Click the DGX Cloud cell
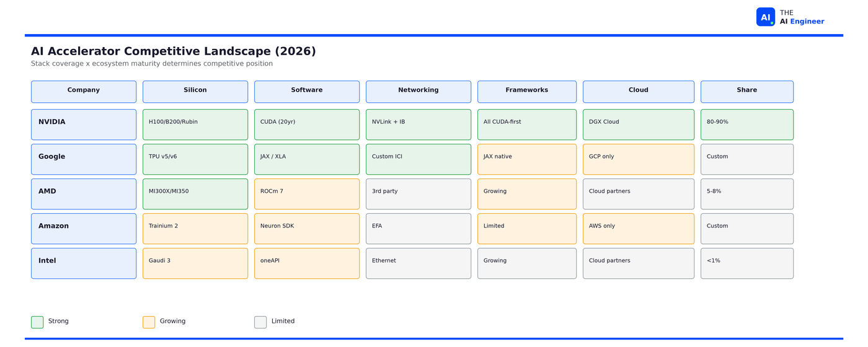The width and height of the screenshot is (868, 347). [x=639, y=125]
